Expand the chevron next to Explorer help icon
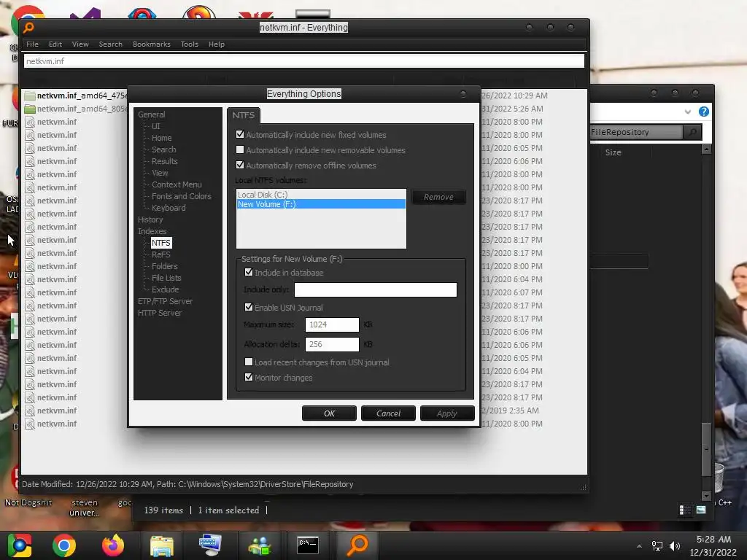The image size is (747, 560). tap(687, 112)
